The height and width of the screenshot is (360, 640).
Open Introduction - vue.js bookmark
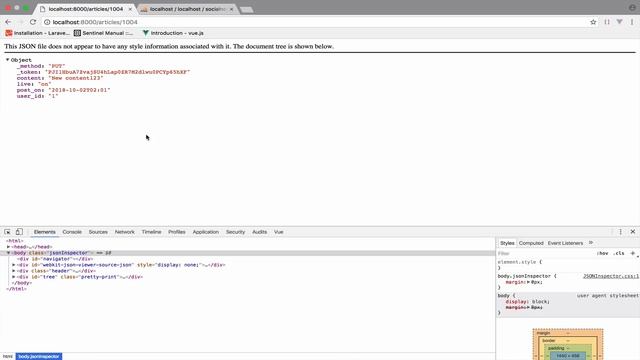(173, 33)
